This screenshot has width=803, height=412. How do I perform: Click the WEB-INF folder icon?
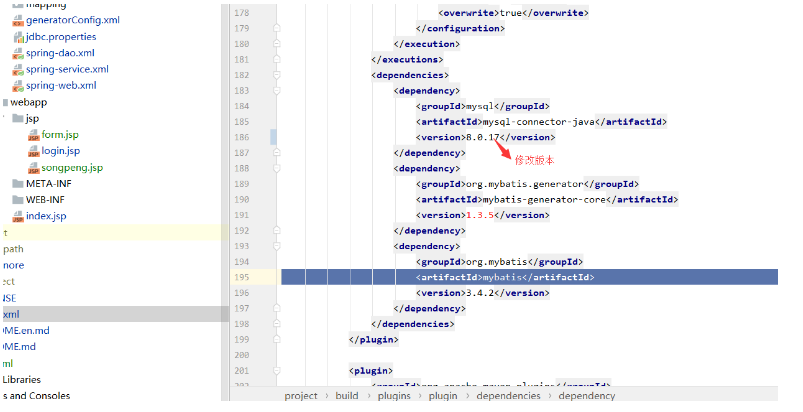[x=18, y=200]
